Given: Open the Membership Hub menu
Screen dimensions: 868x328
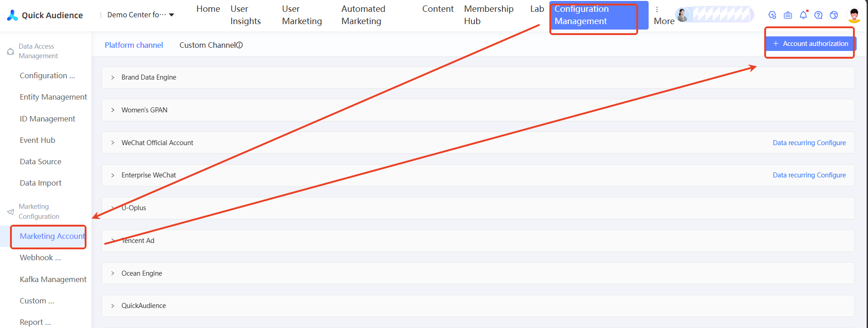Looking at the screenshot, I should click(488, 15).
